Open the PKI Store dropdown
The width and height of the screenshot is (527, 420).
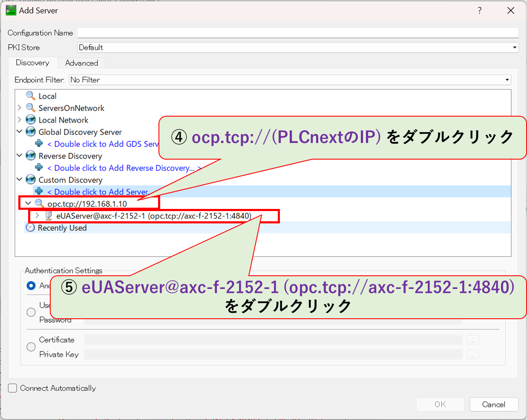tap(515, 47)
